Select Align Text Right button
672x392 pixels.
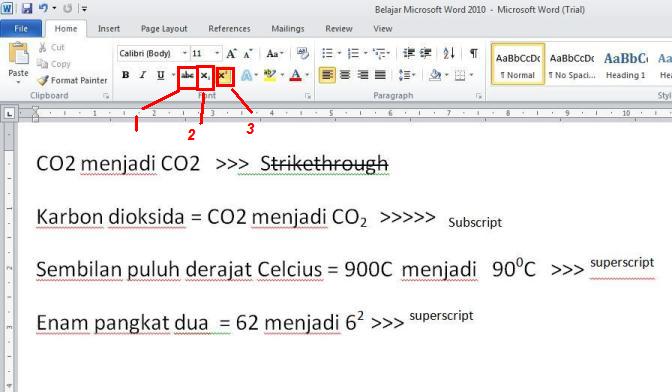coord(363,75)
